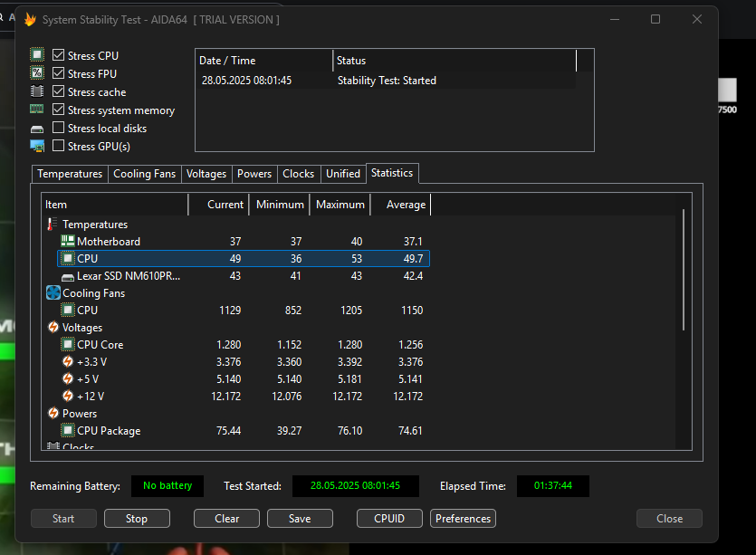Click the CPU Core voltage chip icon
Viewport: 756px width, 555px height.
[x=68, y=344]
